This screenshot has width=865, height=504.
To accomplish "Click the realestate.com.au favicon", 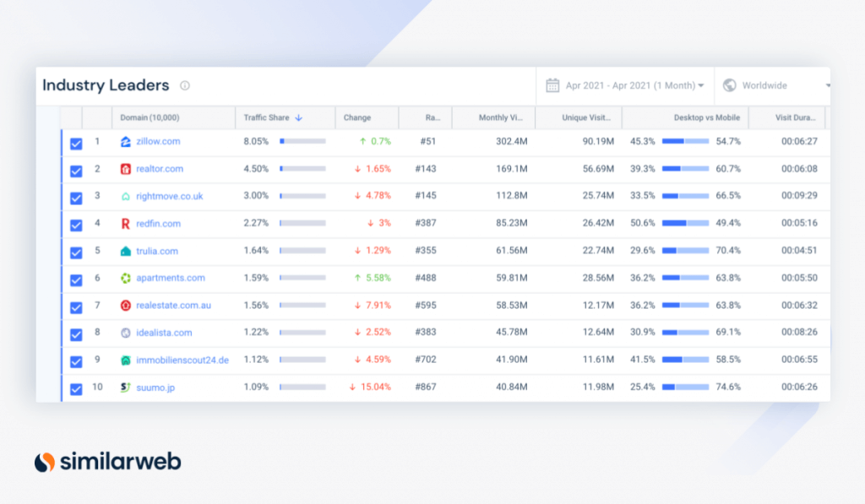I will [126, 306].
